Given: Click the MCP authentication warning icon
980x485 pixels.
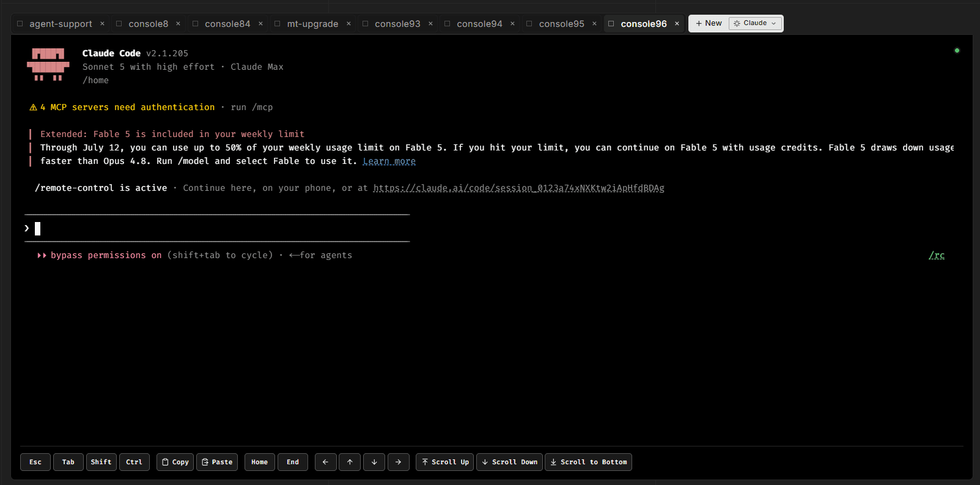Looking at the screenshot, I should (33, 107).
